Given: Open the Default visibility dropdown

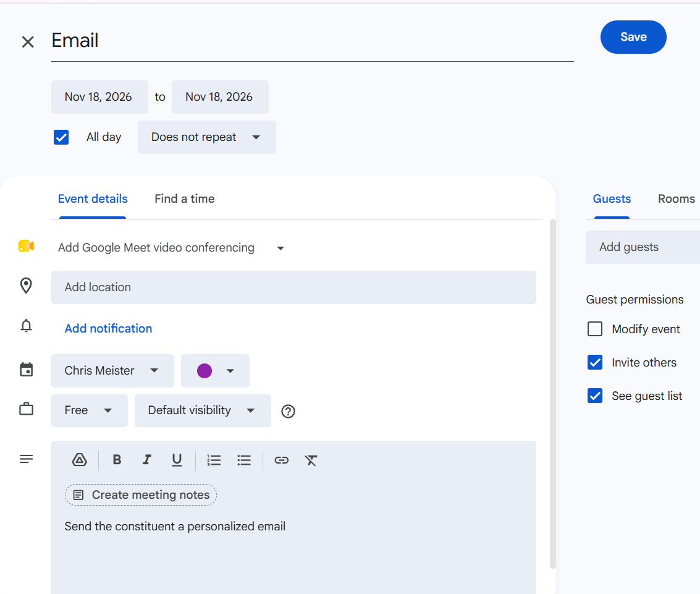Looking at the screenshot, I should [203, 410].
